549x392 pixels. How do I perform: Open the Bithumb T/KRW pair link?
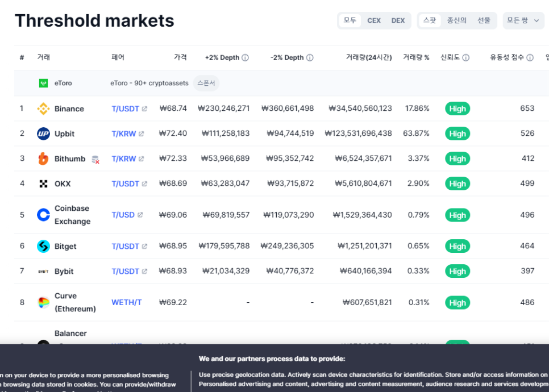coord(123,159)
